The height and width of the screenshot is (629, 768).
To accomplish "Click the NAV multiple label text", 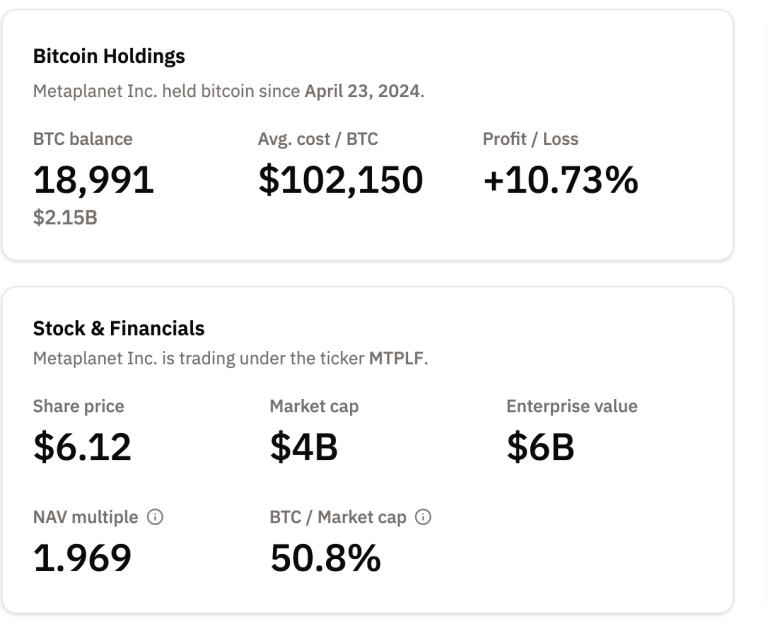I will [86, 518].
